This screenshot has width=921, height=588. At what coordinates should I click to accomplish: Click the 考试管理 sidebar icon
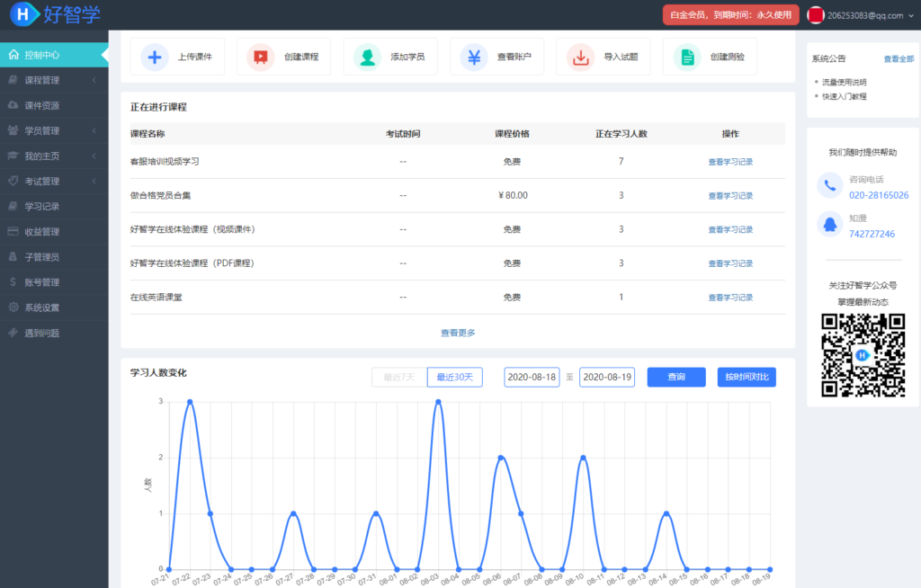[13, 181]
